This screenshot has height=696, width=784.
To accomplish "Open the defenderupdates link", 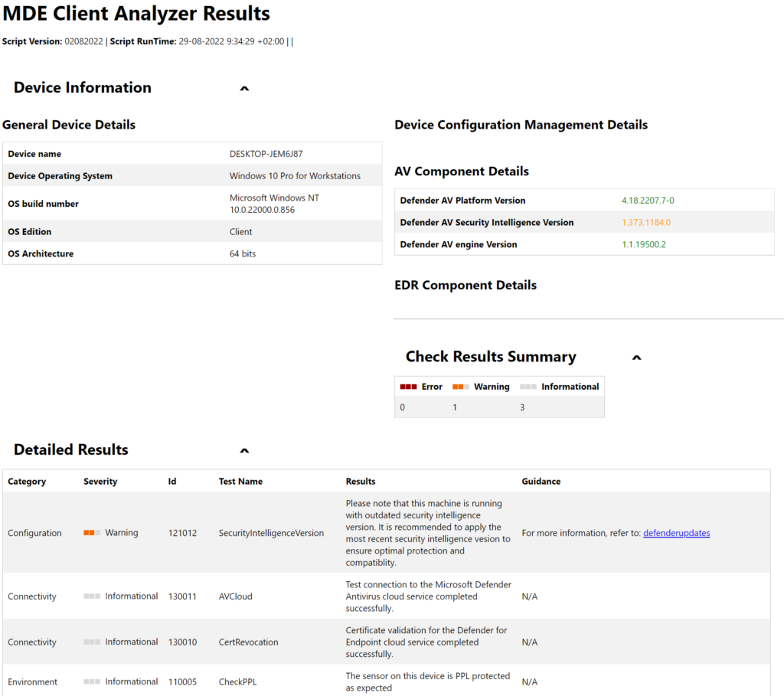I will (x=677, y=533).
